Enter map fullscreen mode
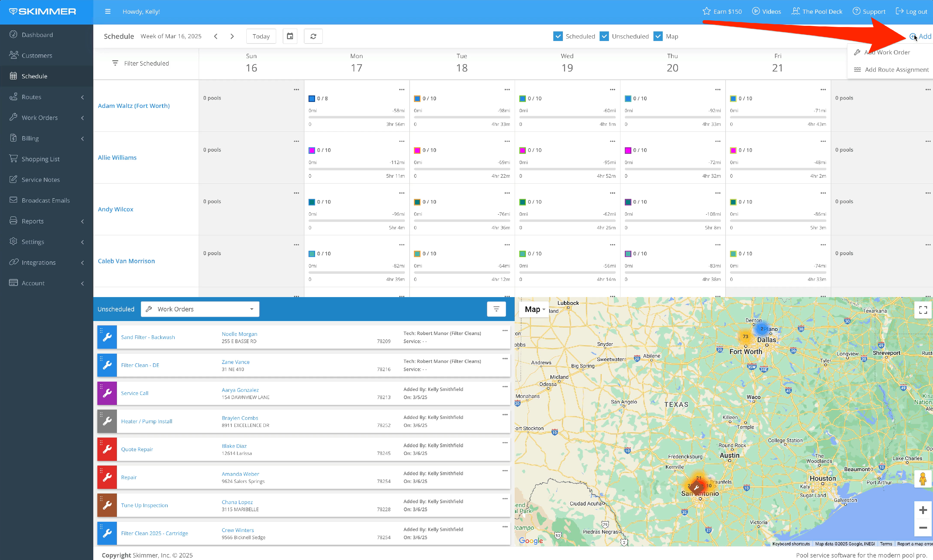The width and height of the screenshot is (933, 560). (x=923, y=310)
